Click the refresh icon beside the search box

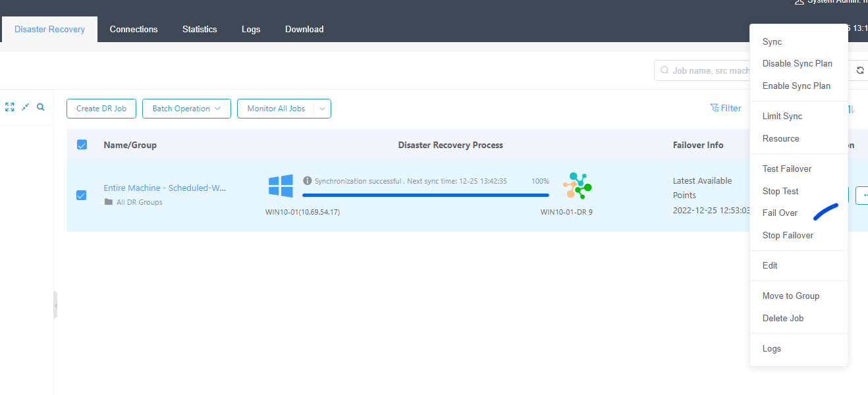click(x=860, y=70)
